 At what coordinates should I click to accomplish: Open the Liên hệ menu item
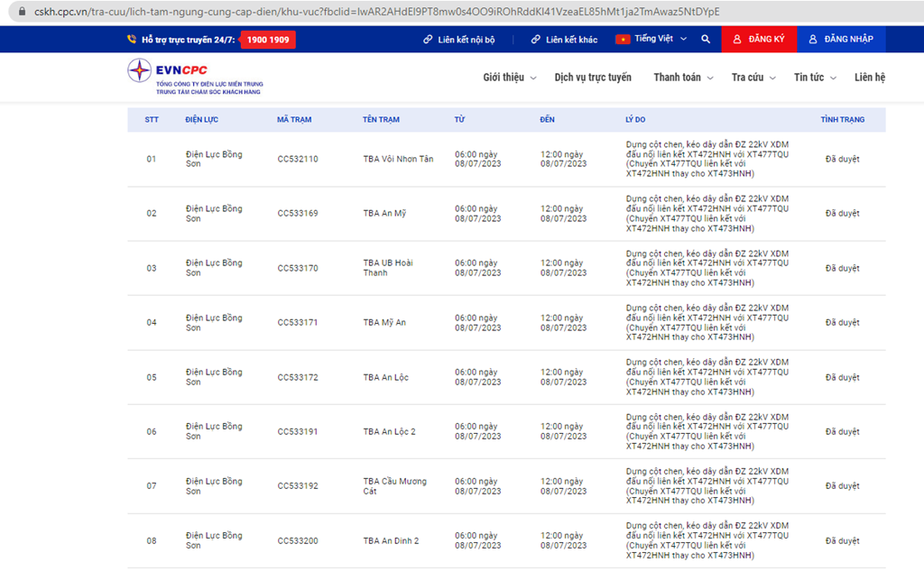point(870,78)
